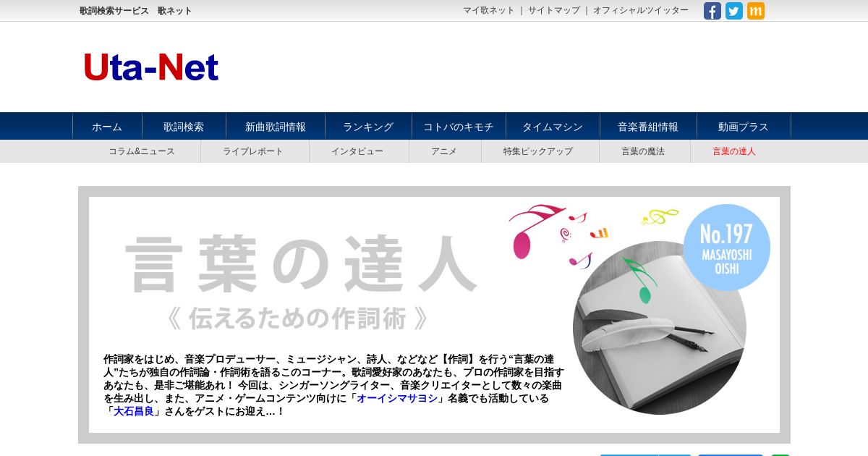Open 新曲歌詞情報 navigation item
Image resolution: width=868 pixels, height=456 pixels.
pyautogui.click(x=276, y=127)
